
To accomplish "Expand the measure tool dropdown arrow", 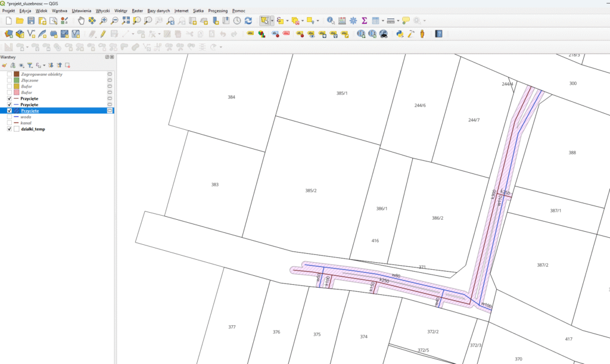I will coord(399,21).
